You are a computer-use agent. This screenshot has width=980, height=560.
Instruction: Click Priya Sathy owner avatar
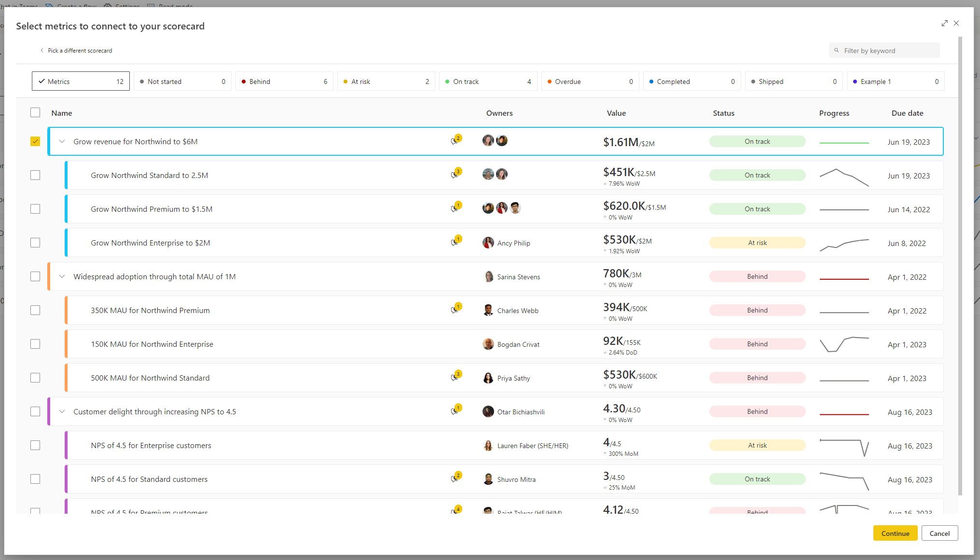click(x=488, y=378)
